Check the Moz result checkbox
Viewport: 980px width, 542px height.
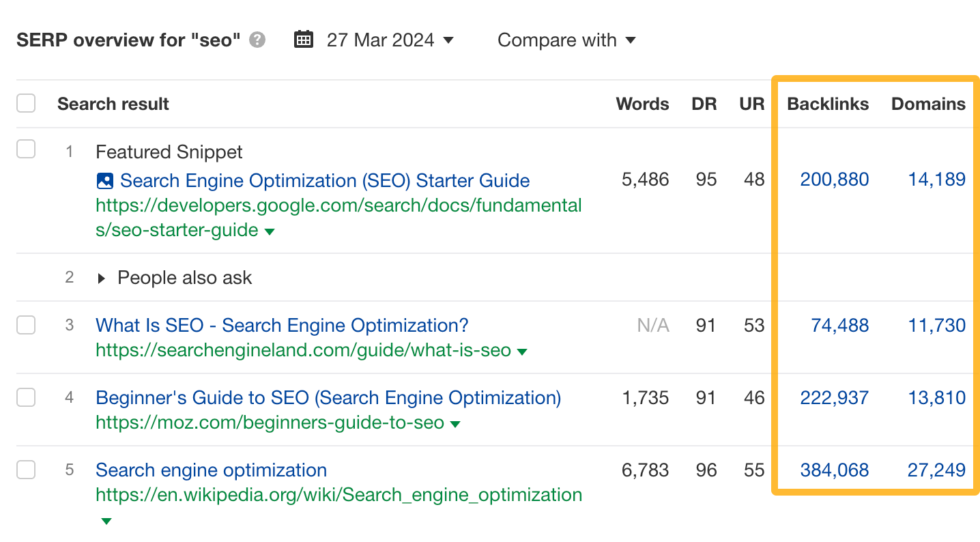25,397
